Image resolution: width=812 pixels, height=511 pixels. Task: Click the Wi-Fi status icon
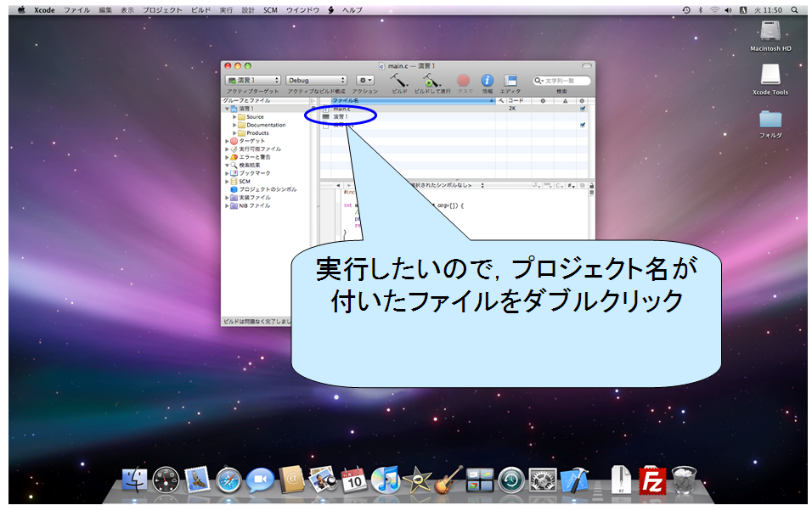pyautogui.click(x=714, y=10)
